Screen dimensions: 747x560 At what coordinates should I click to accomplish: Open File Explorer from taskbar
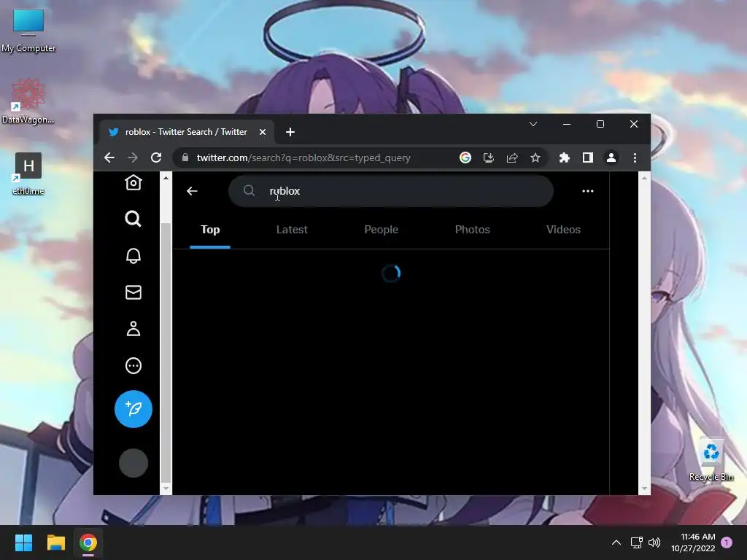coord(55,542)
